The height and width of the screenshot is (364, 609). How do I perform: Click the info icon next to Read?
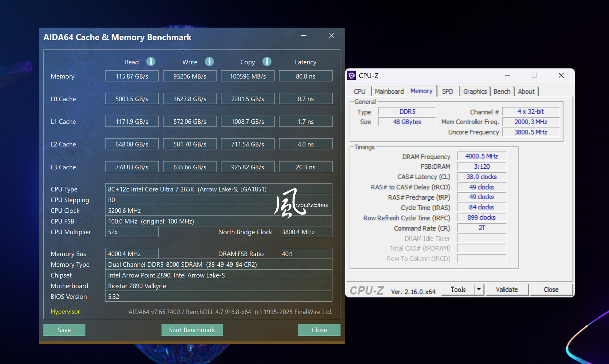(x=151, y=62)
